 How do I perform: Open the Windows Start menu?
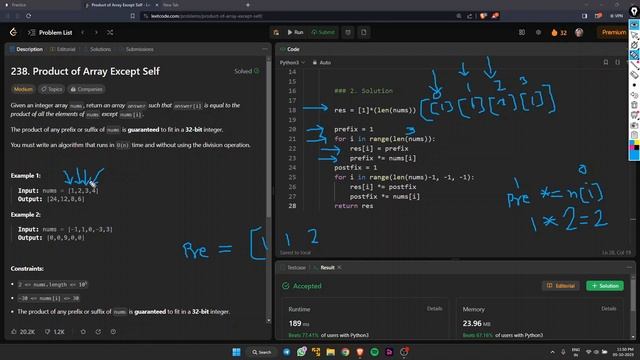click(236, 352)
